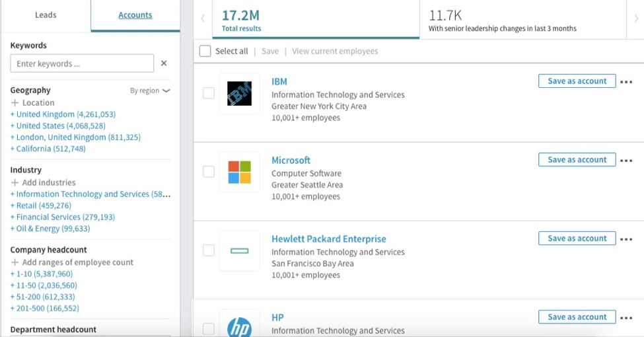Add London, United Kingdom filter
644x337 pixels.
pyautogui.click(x=75, y=137)
